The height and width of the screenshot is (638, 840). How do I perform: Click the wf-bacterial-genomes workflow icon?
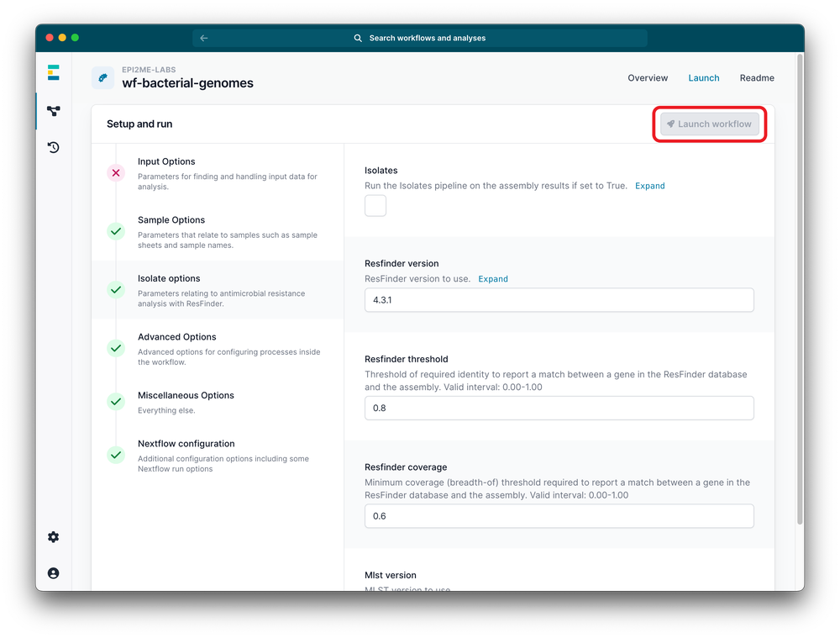click(102, 77)
